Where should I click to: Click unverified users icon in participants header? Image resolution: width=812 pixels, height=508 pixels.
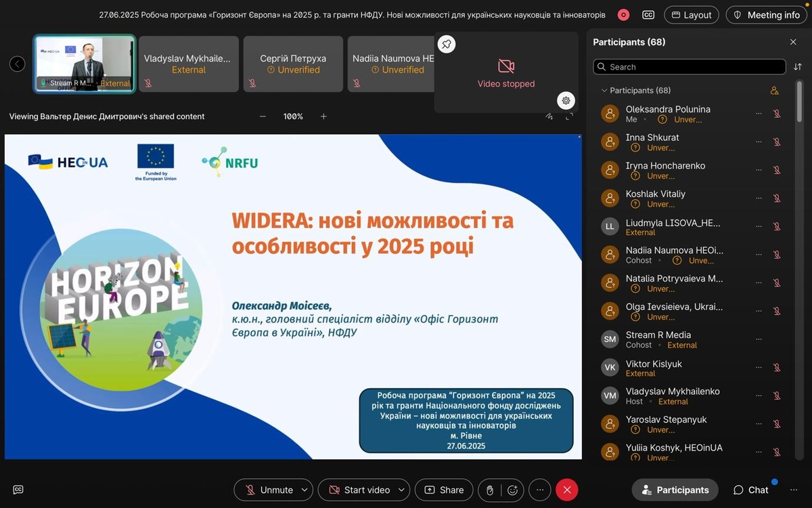click(x=775, y=91)
